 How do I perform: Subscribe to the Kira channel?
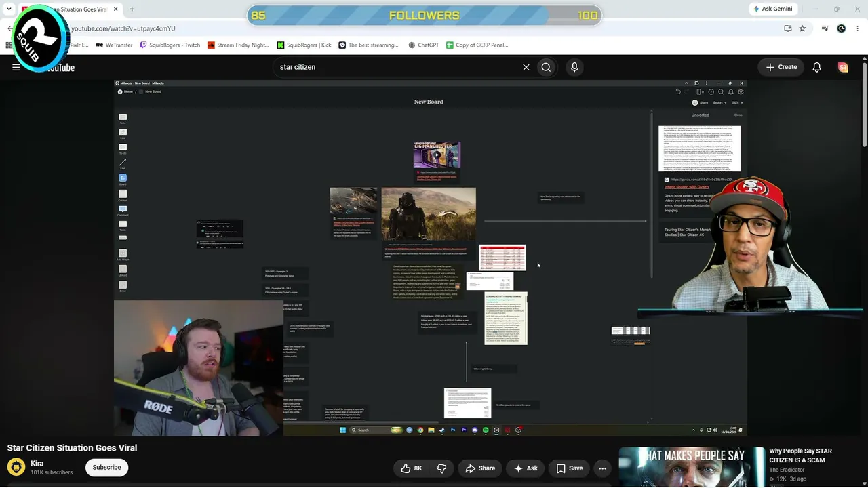[x=106, y=467]
